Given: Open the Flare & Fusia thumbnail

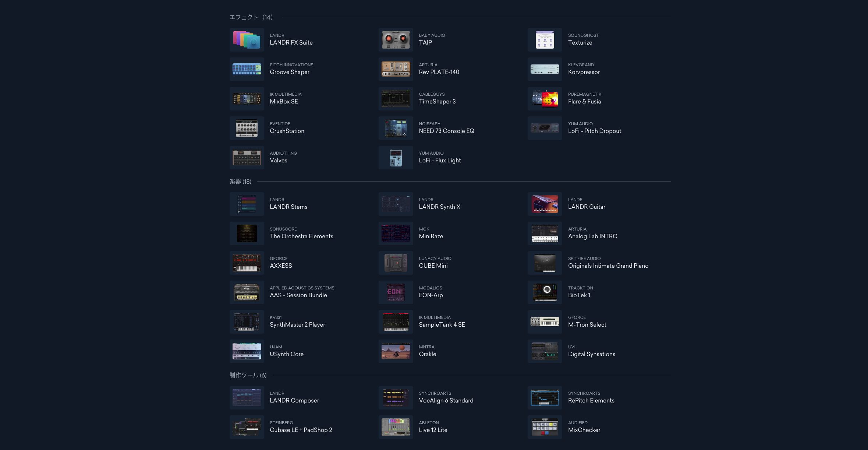Looking at the screenshot, I should 545,99.
